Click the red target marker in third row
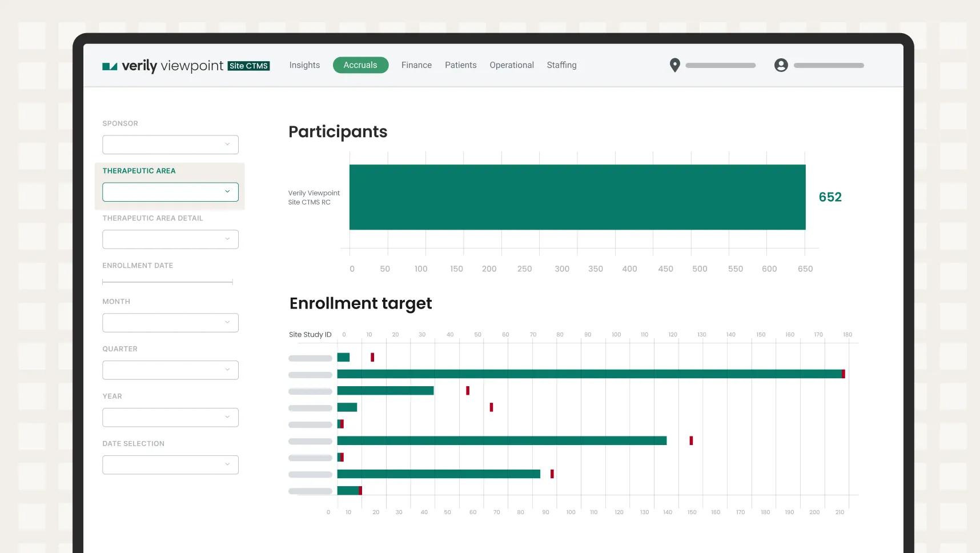The height and width of the screenshot is (553, 980). [x=468, y=391]
